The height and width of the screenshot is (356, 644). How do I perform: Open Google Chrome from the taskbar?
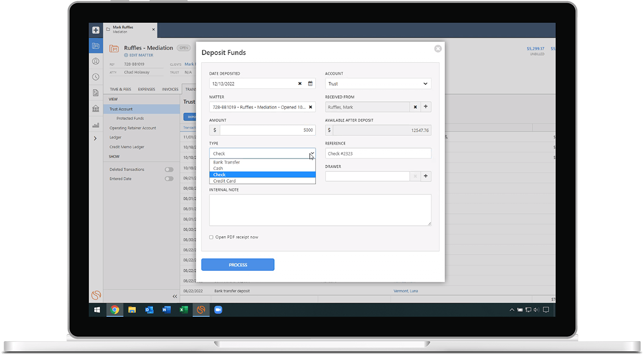pyautogui.click(x=115, y=310)
